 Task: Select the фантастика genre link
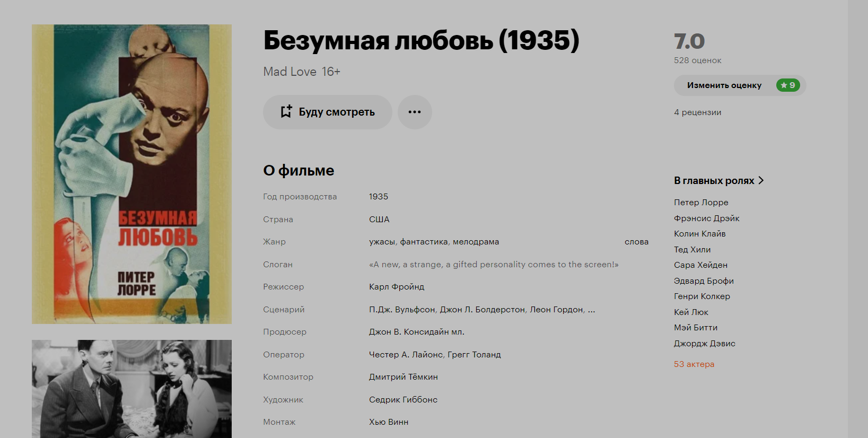[424, 242]
